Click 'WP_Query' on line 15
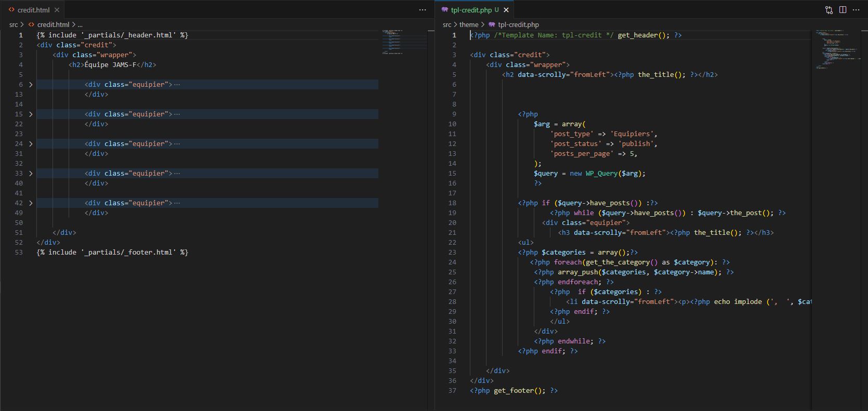The height and width of the screenshot is (411, 868). [601, 173]
